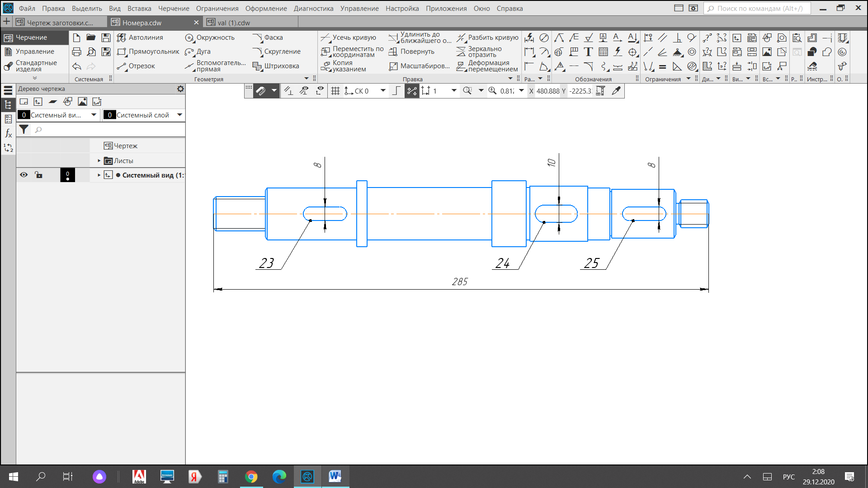Click the Повернуть rotate tool
The height and width of the screenshot is (488, 868).
coord(411,52)
